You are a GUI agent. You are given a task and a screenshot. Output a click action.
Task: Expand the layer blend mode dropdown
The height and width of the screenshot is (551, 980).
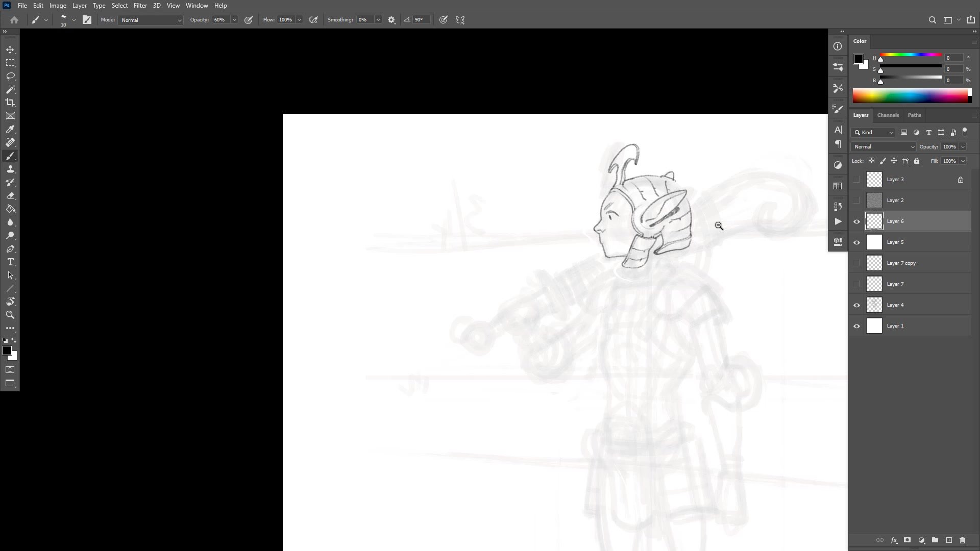point(884,147)
